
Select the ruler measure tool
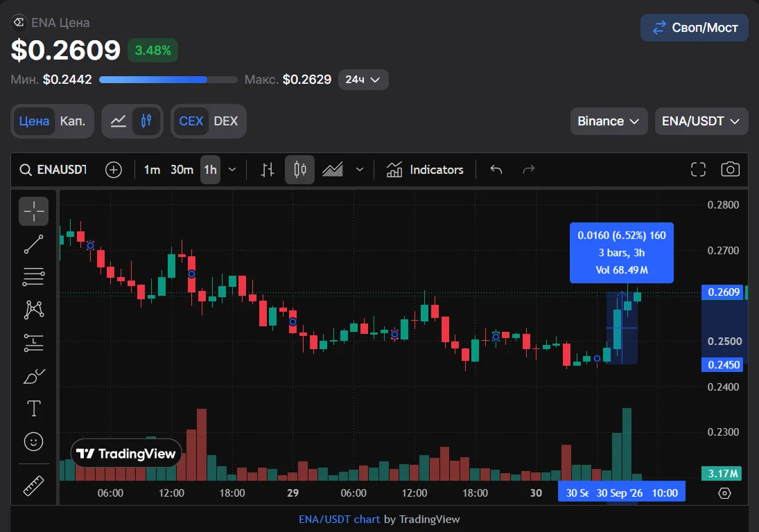point(33,486)
